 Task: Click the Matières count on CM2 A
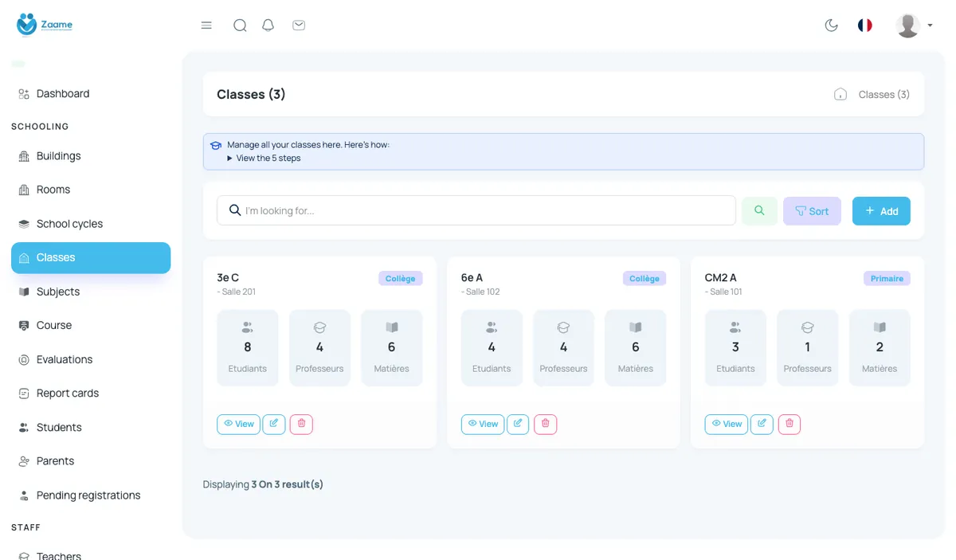pyautogui.click(x=880, y=348)
